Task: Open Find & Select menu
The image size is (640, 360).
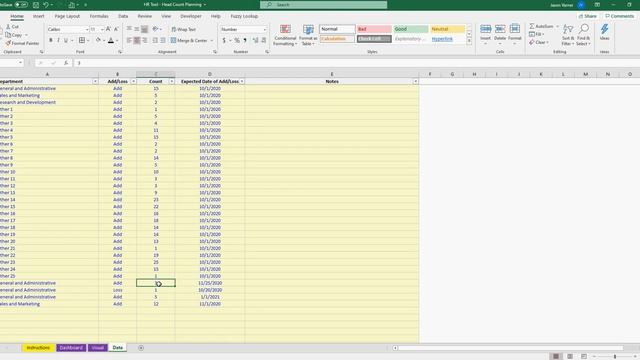Action: coord(583,35)
